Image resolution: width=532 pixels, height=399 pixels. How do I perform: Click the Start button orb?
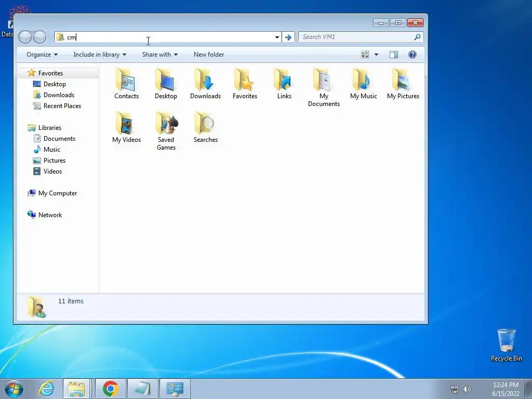(x=14, y=389)
